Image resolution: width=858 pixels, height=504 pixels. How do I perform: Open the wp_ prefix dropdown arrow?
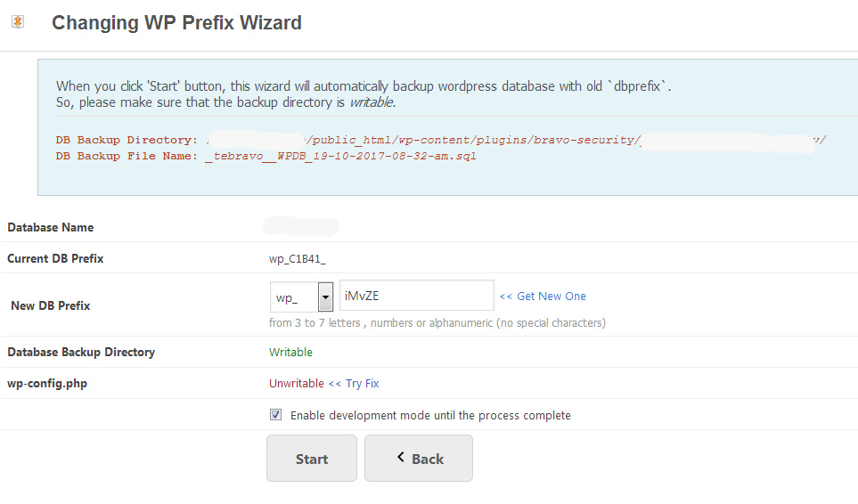(x=325, y=297)
